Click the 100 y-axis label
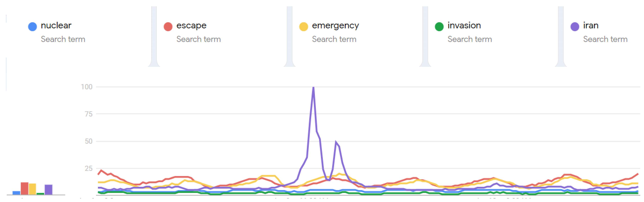Image resolution: width=644 pixels, height=202 pixels. coord(86,87)
